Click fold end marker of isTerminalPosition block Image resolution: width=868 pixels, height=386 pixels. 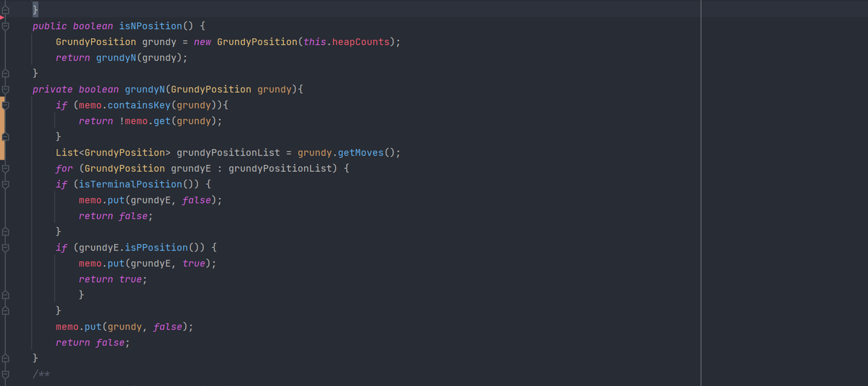tap(5, 232)
